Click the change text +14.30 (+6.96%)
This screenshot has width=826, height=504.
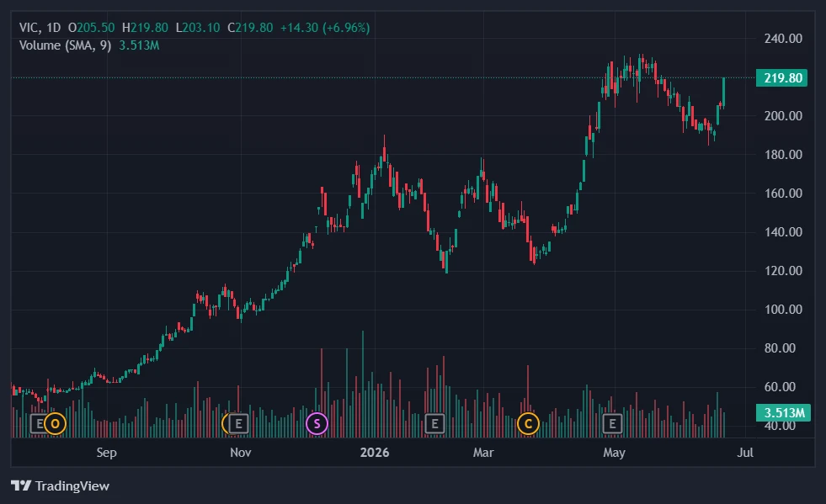click(325, 28)
